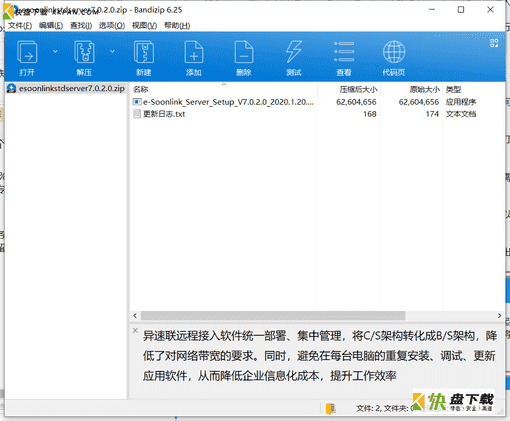Viewport: 510px width, 421px height.
Task: Open the Help (帮助) menu
Action: 177,26
